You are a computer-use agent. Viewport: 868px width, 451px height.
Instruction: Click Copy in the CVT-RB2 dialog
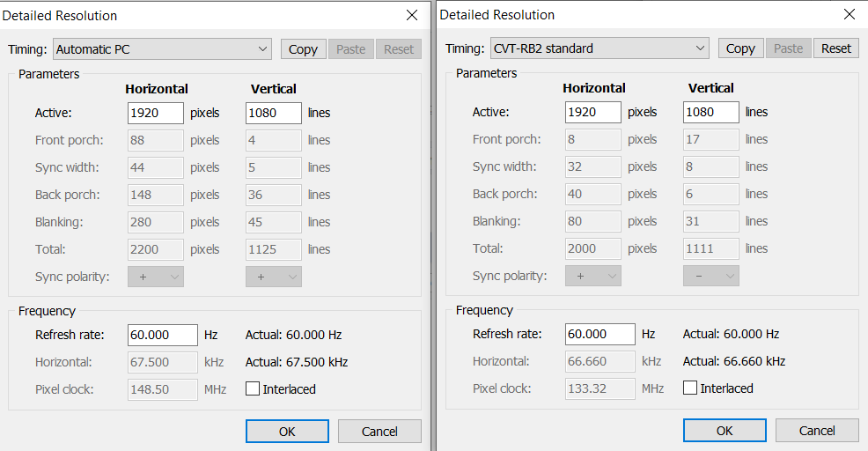[x=740, y=48]
